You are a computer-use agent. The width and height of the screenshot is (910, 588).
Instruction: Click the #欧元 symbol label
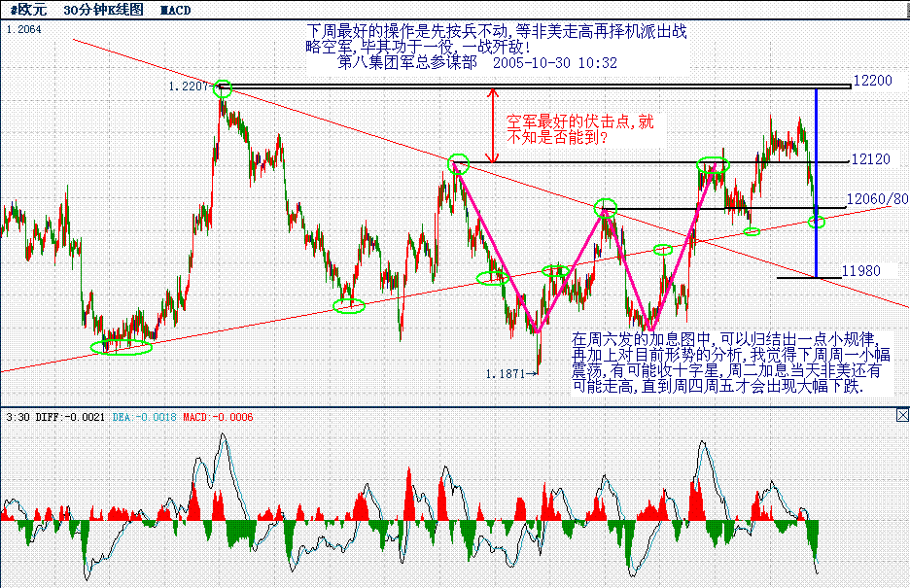click(x=28, y=10)
